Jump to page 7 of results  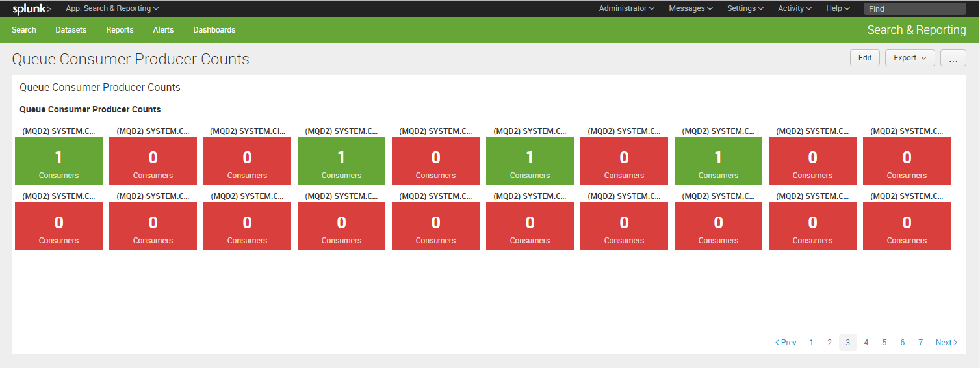click(x=920, y=343)
